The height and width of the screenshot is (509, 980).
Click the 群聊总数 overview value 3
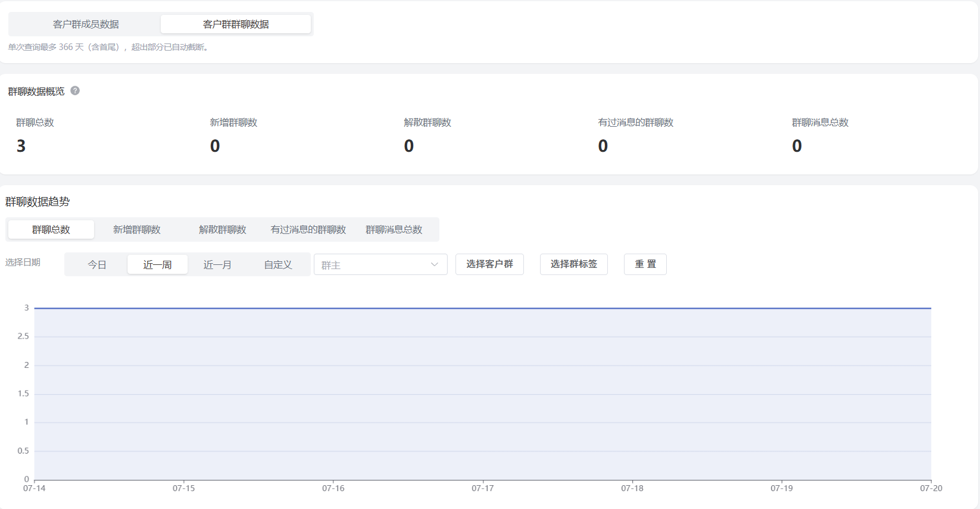[21, 146]
